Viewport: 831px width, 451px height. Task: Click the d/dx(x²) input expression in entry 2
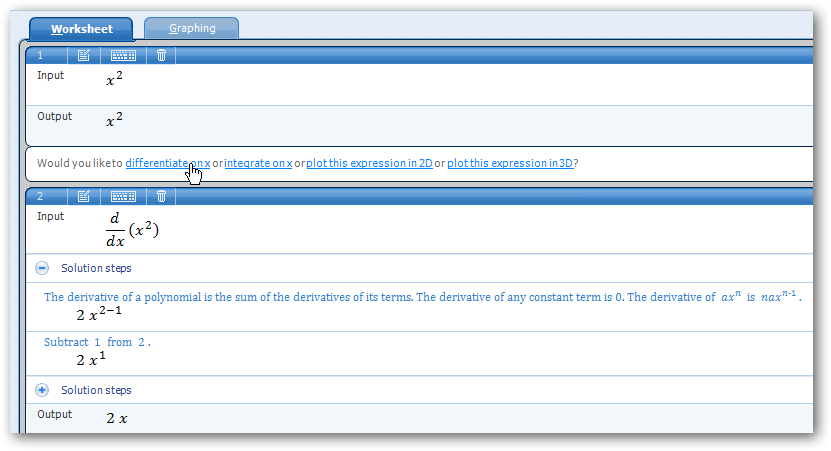click(132, 229)
